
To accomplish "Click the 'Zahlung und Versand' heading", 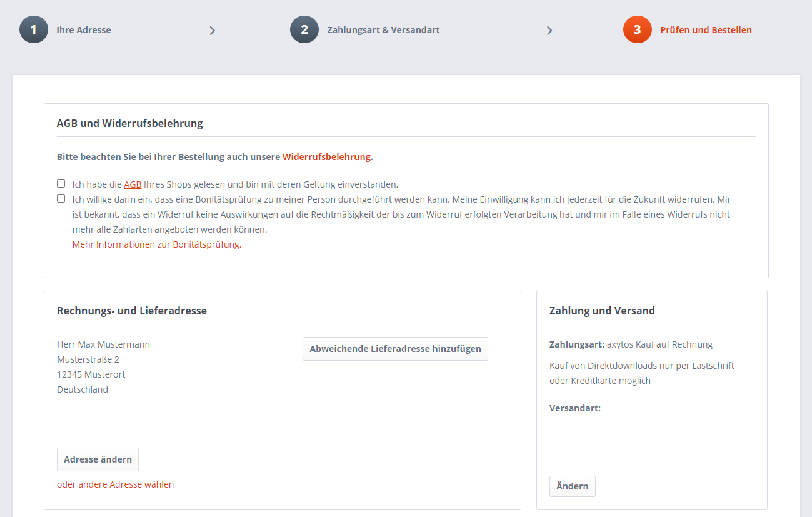I will (x=602, y=311).
